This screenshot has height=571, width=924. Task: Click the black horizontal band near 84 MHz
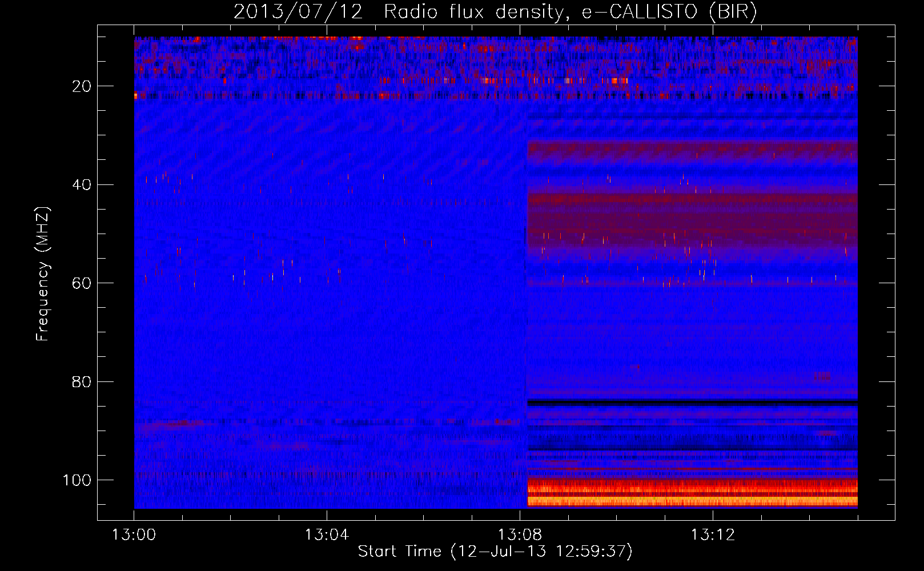pos(692,403)
